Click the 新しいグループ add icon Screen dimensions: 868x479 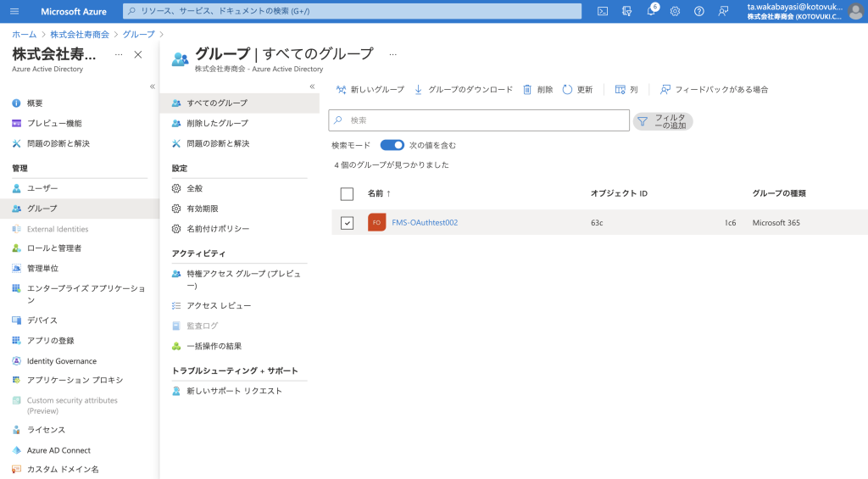pos(341,89)
